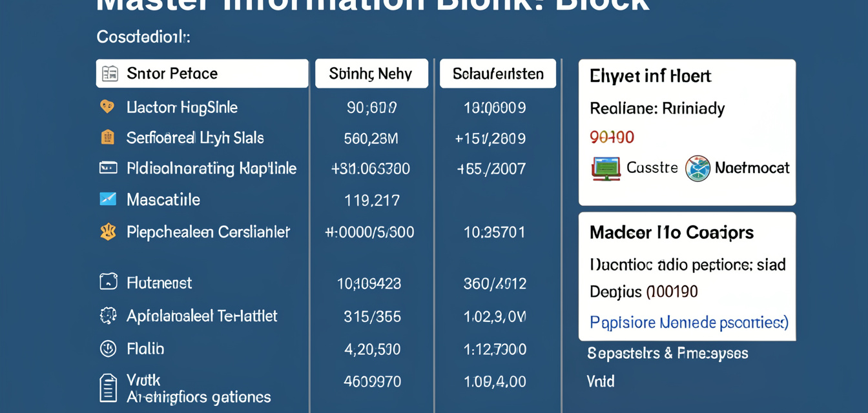Click the 10.35701 value
Viewport: 868px width, 413px height.
(495, 232)
